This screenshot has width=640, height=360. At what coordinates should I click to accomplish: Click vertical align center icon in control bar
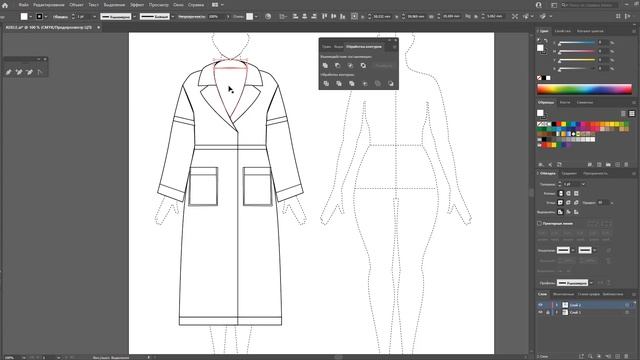coord(333,16)
